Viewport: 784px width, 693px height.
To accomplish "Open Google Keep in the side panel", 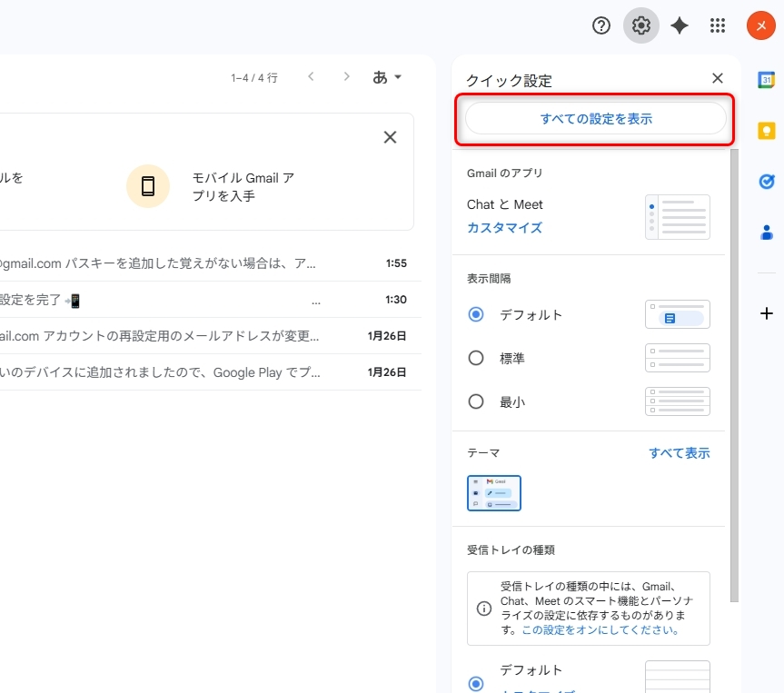I will pos(766,130).
